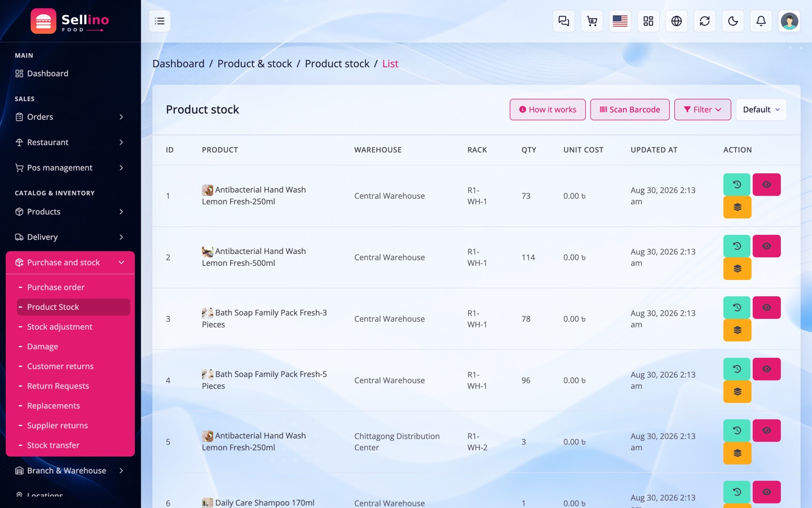Click the orange layers button for ID 5
This screenshot has width=812, height=508.
click(x=737, y=453)
